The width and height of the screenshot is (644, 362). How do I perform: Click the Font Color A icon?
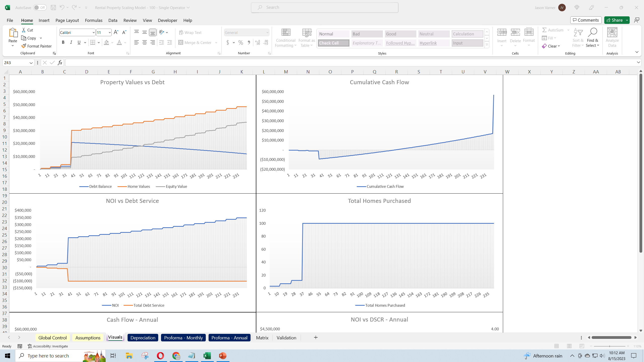click(119, 42)
